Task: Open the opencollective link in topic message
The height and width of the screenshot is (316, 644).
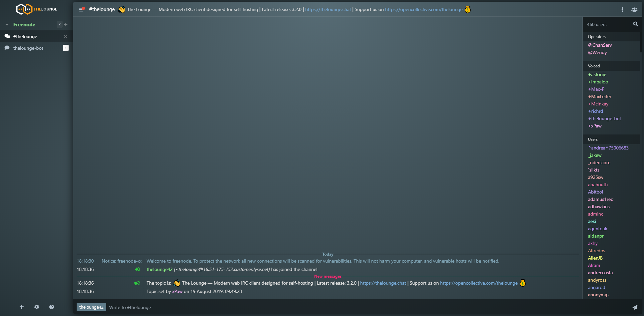Action: pos(478,283)
